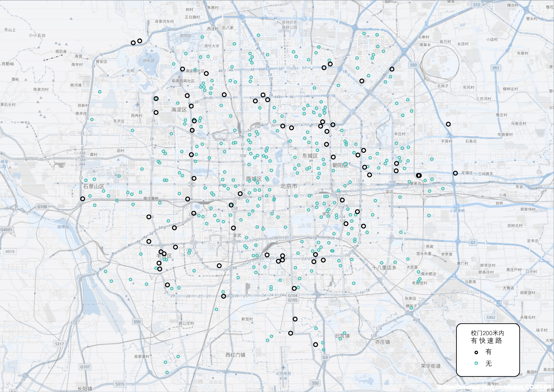Click the black marker beside 定福庄 label

tap(455, 173)
